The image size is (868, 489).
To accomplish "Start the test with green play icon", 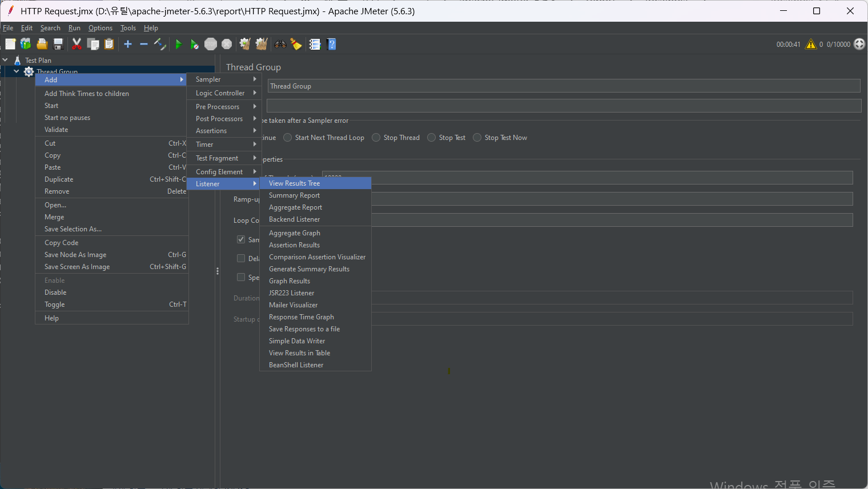I will [x=179, y=44].
